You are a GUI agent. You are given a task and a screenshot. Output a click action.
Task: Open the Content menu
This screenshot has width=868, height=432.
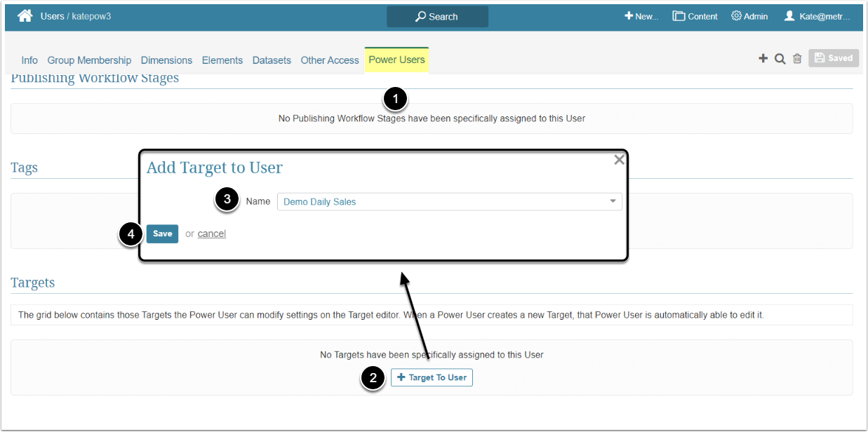click(x=695, y=16)
